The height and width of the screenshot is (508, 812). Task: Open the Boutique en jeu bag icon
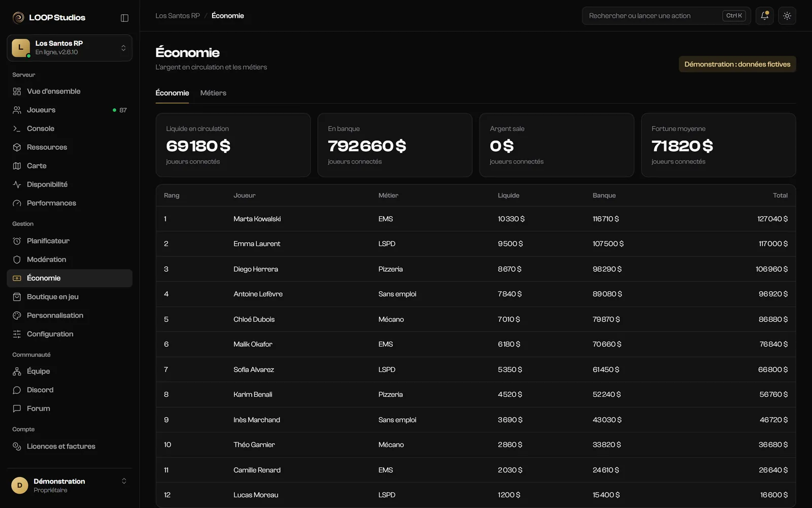(x=17, y=297)
